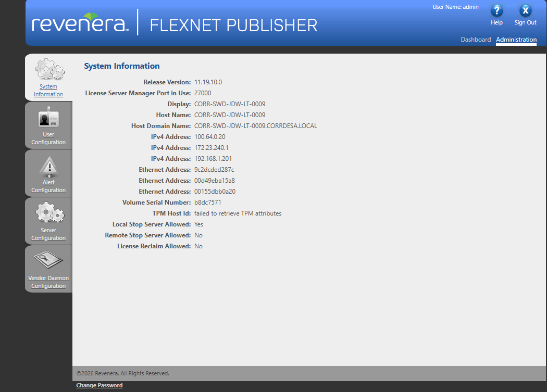Click Vendor Daemon Configuration text label
Viewport: 547px width, 392px height.
[48, 282]
